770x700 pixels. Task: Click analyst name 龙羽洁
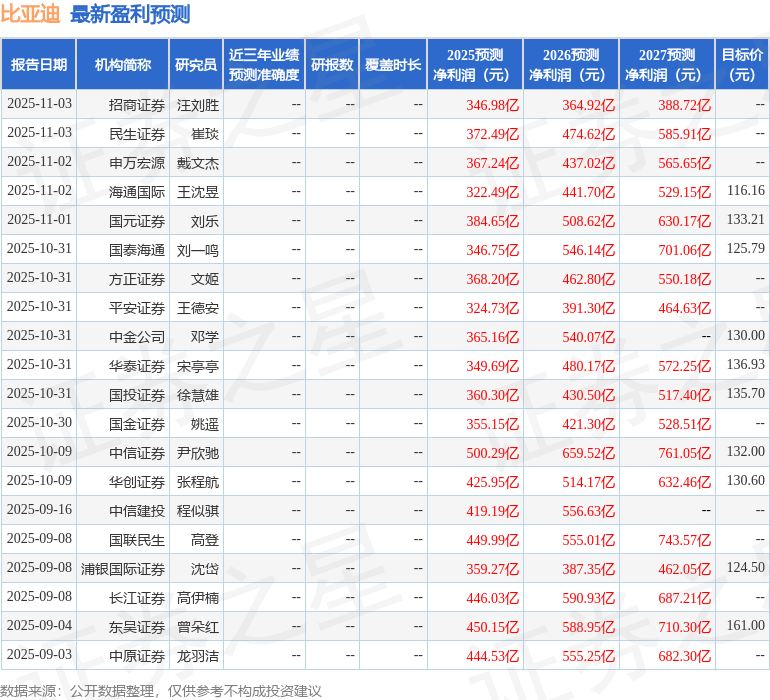tap(197, 655)
